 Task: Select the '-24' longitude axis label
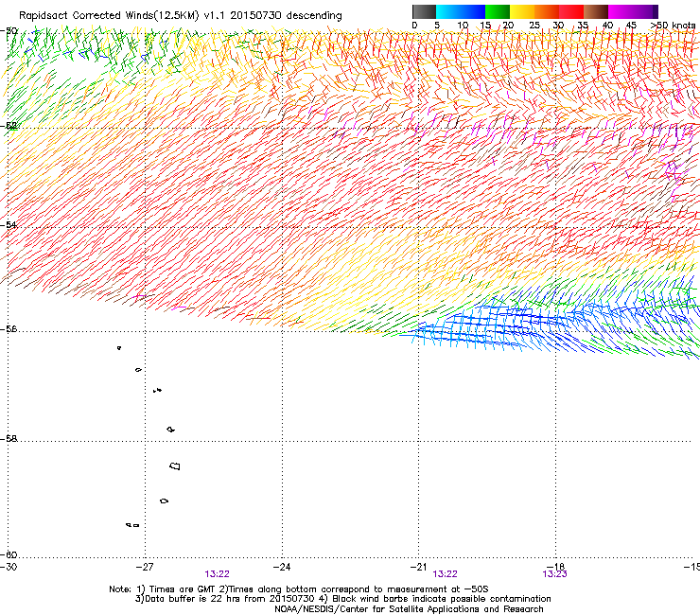click(282, 567)
